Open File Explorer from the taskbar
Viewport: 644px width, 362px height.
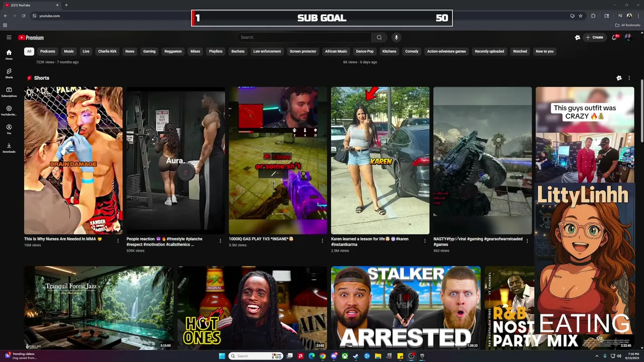tap(378, 356)
